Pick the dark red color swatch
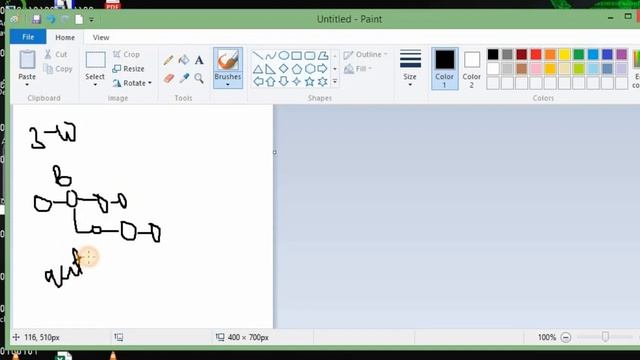Image resolution: width=640 pixels, height=360 pixels. click(522, 54)
